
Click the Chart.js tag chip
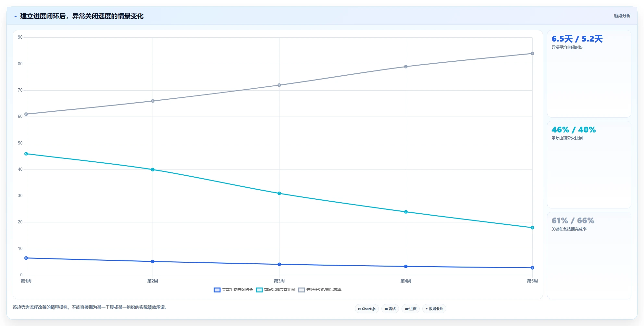[367, 309]
